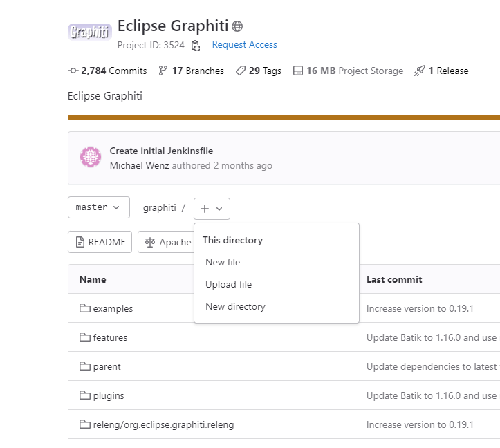Open the Create initial Jenkinsfile commit
The width and height of the screenshot is (500, 448).
[x=161, y=151]
